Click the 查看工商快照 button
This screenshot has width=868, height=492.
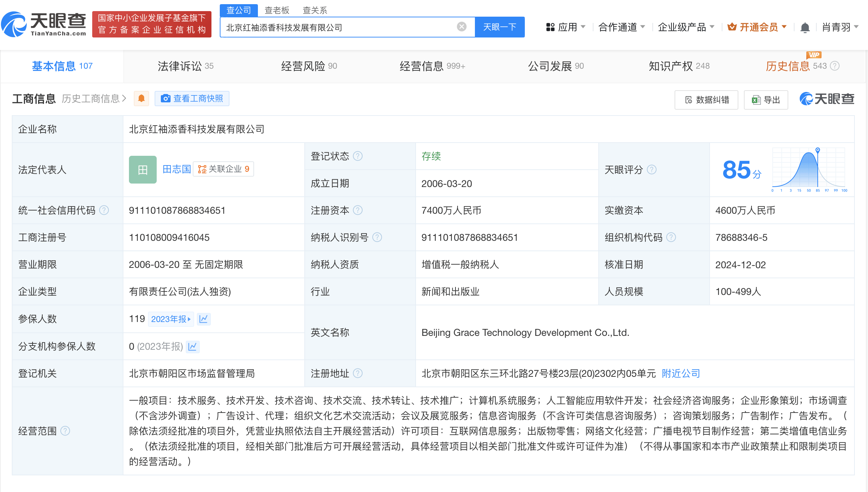click(192, 99)
